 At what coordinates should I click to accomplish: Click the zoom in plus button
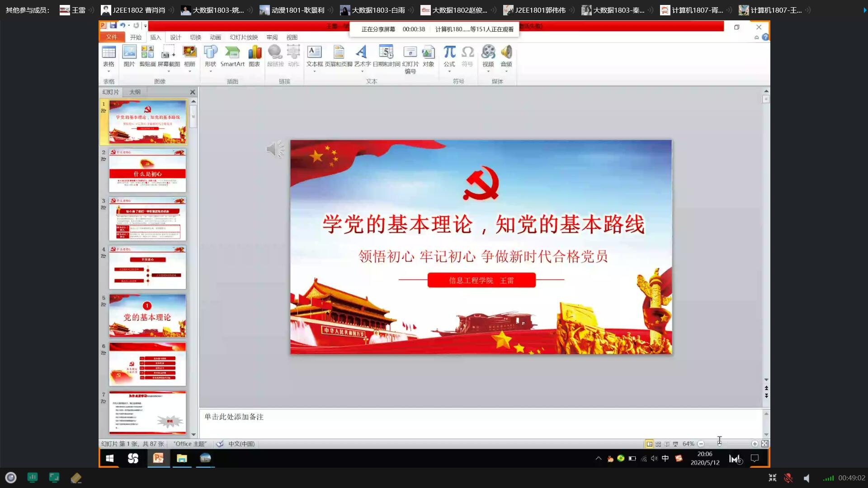tap(755, 444)
